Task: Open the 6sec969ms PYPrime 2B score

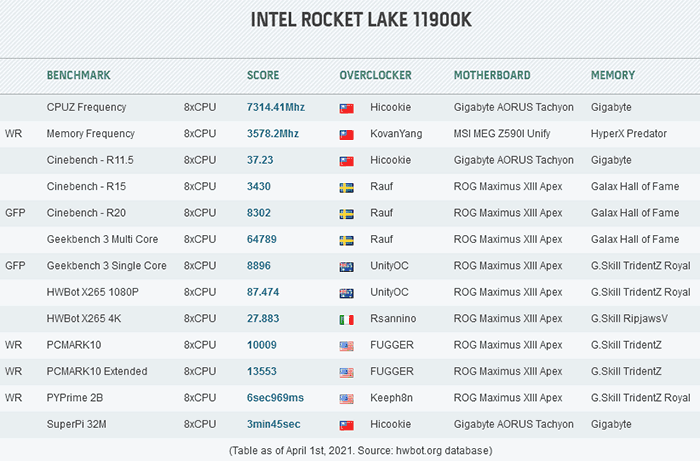Action: pos(275,398)
